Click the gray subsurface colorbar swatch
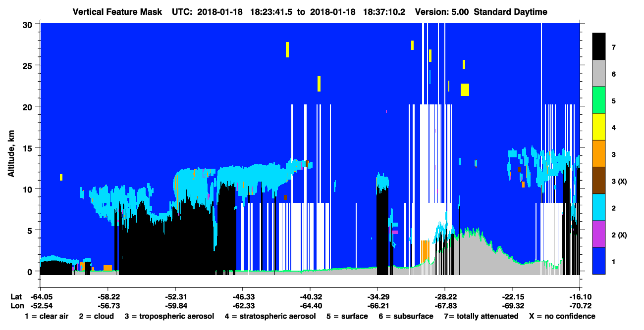This screenshot has width=644, height=330. 599,74
